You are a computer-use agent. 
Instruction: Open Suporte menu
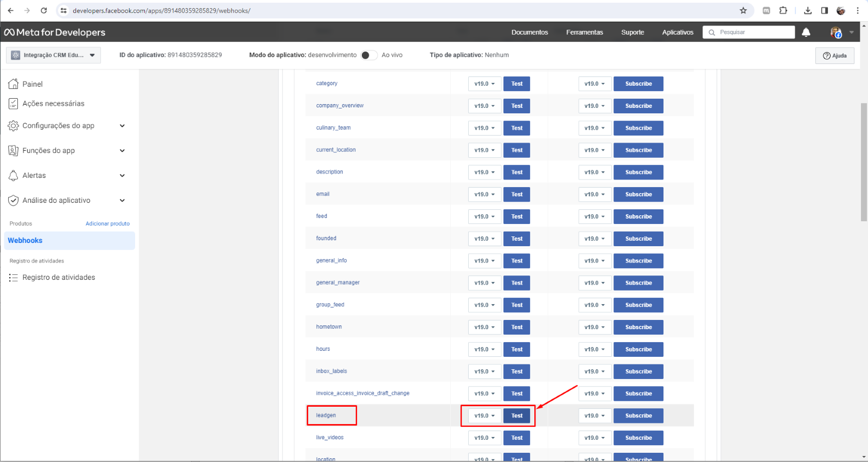click(x=633, y=33)
